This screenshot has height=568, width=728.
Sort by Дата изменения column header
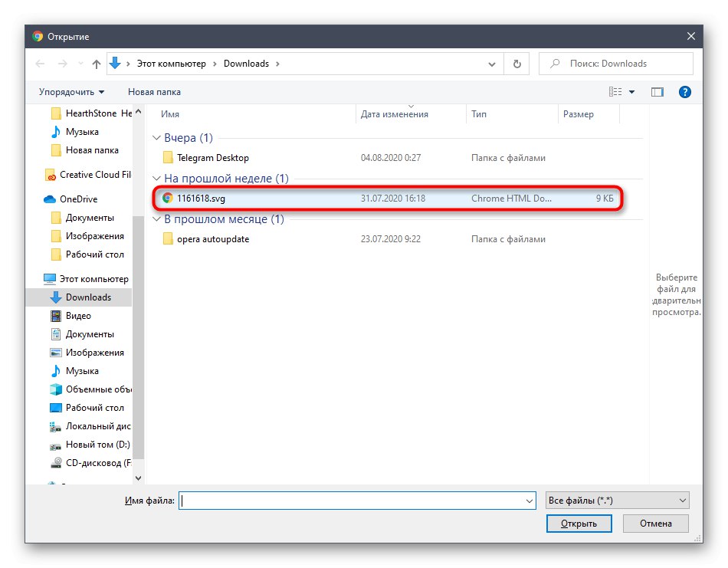(x=394, y=114)
